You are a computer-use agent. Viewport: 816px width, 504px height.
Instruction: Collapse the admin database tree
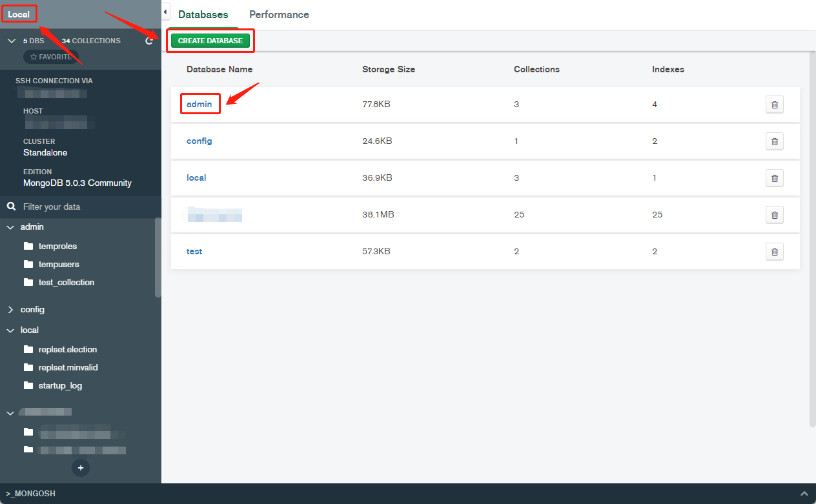(x=10, y=227)
